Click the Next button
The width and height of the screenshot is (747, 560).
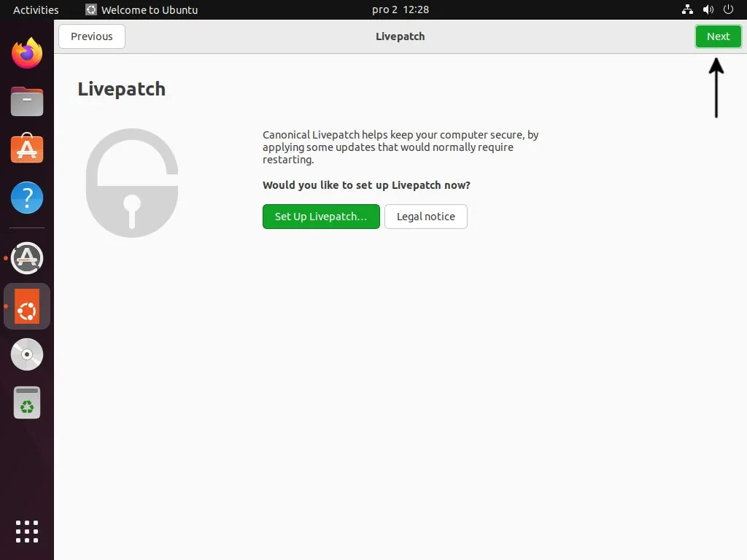[x=718, y=36]
